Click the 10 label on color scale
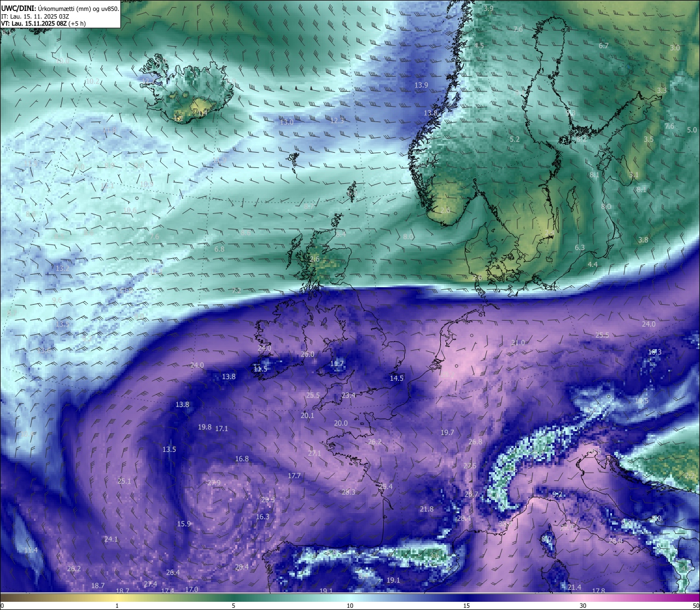The width and height of the screenshot is (700, 610). (350, 606)
